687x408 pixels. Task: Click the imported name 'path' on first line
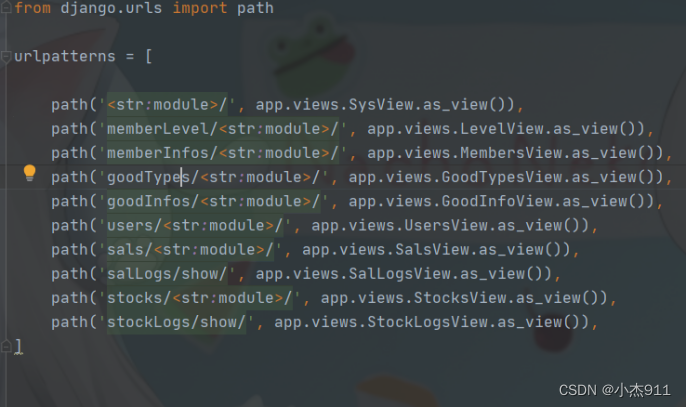click(x=255, y=8)
